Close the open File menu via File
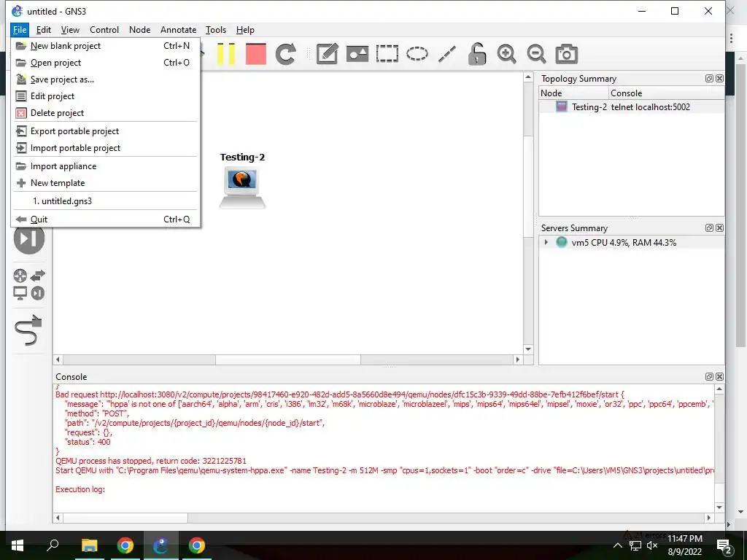 coord(20,29)
